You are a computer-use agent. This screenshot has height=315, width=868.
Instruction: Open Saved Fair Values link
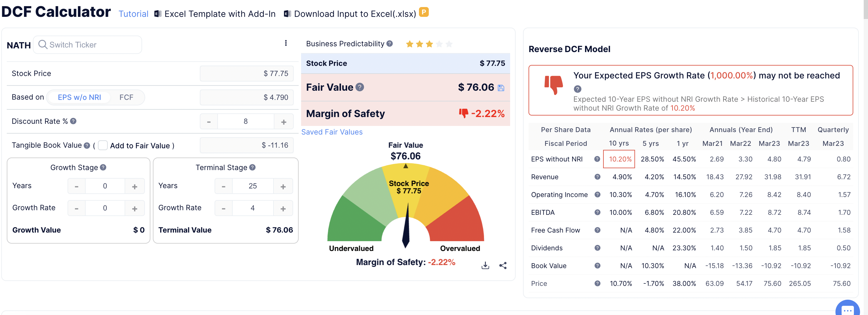tap(331, 132)
